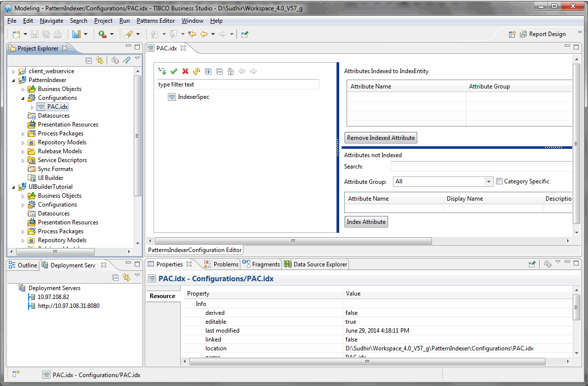The height and width of the screenshot is (386, 588).
Task: Click the triangle ruler modeling icon in main toolbar
Action: [77, 34]
